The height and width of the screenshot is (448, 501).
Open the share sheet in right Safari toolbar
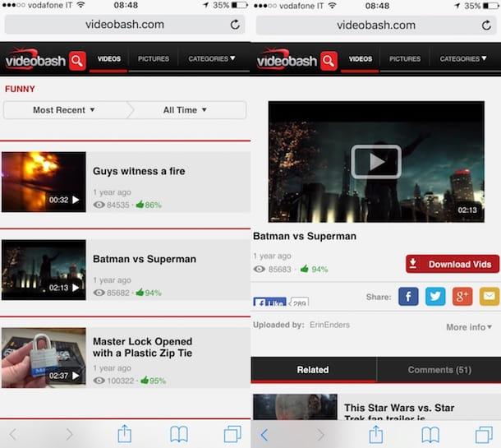pos(376,434)
